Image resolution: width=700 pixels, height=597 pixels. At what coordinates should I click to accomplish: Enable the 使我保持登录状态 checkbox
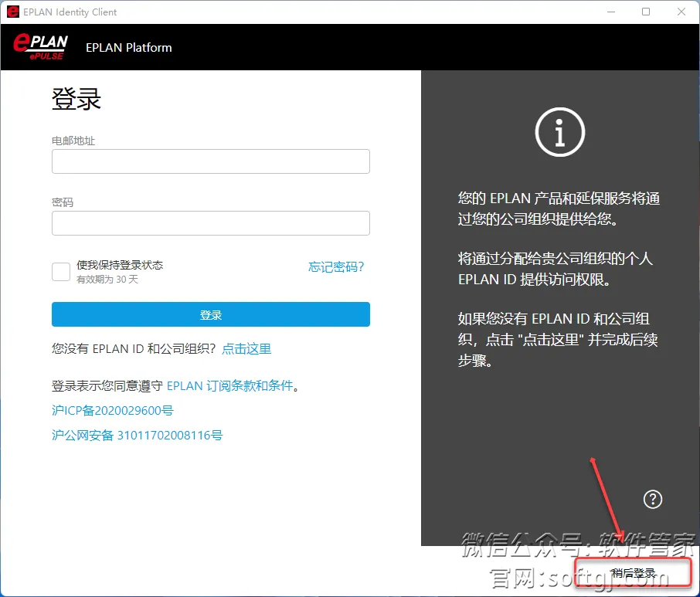click(x=60, y=272)
